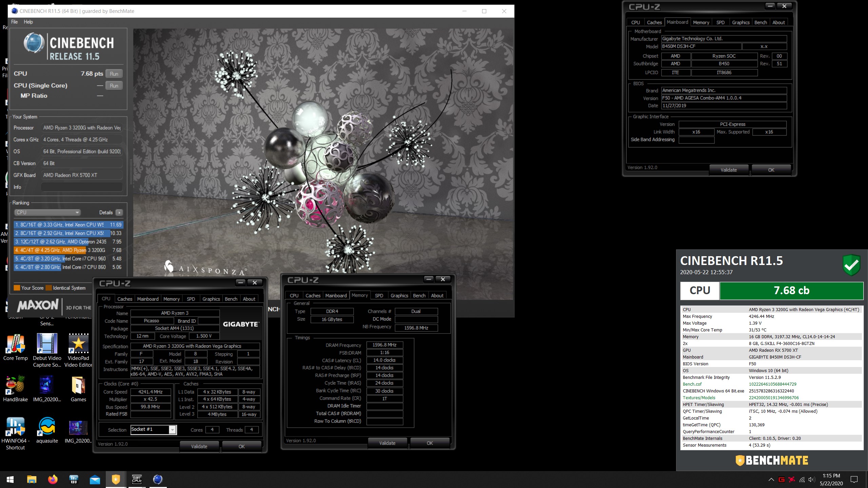868x488 pixels.
Task: Open the taskbar clock and date
Action: pos(831,480)
